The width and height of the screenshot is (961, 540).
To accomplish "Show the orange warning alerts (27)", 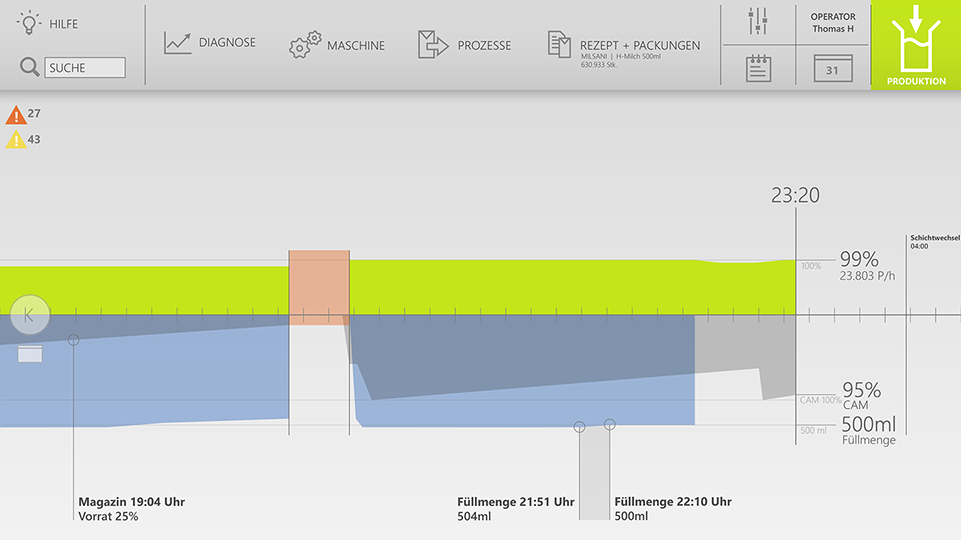I will click(x=17, y=115).
